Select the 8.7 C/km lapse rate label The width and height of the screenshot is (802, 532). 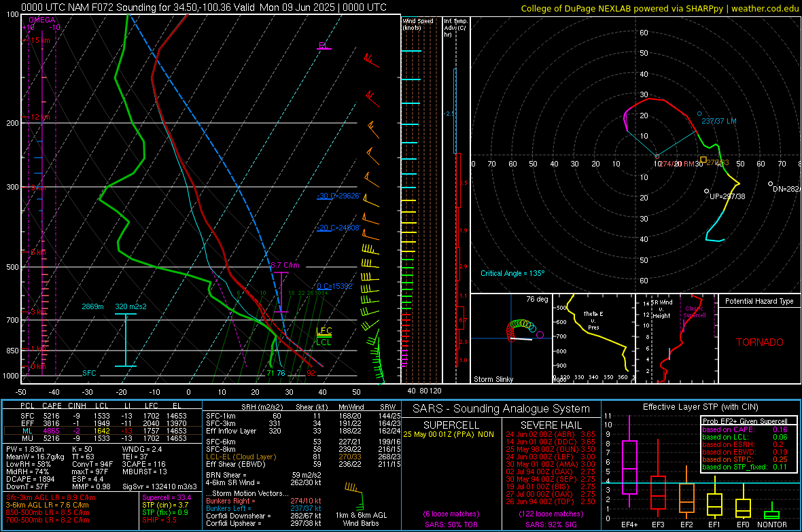[285, 265]
